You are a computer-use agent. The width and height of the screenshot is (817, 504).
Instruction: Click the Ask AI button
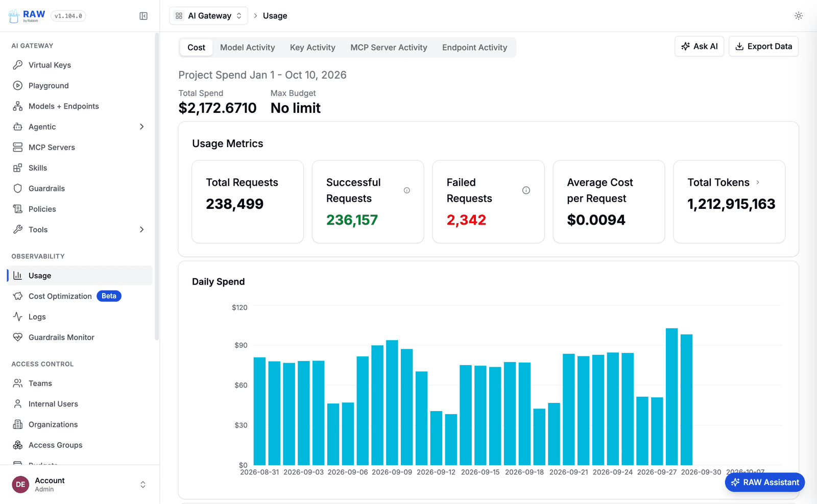click(699, 46)
